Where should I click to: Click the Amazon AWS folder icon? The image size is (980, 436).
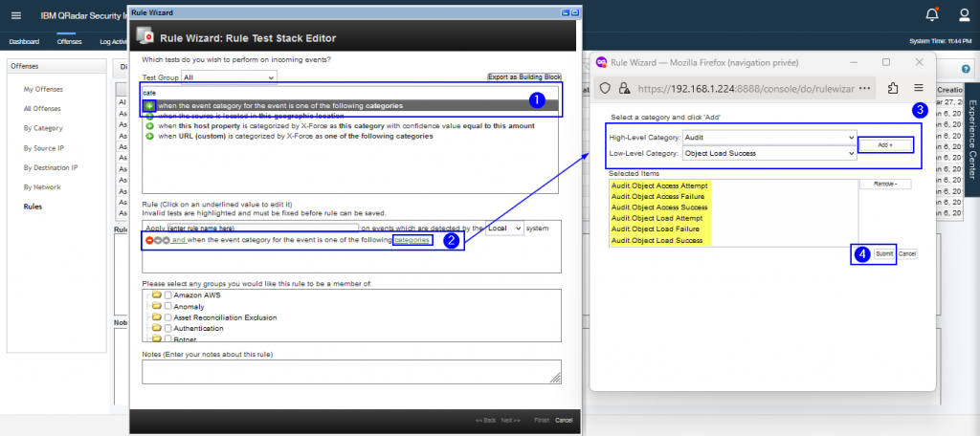tap(157, 294)
